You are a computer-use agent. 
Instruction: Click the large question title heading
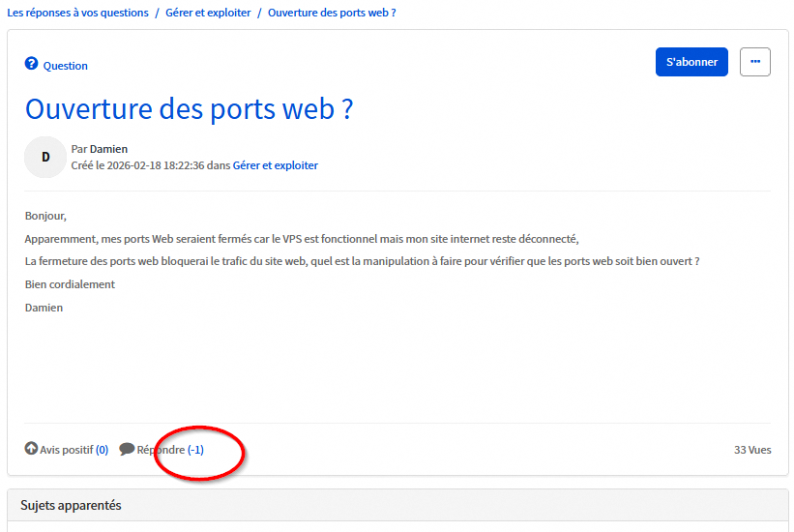189,108
